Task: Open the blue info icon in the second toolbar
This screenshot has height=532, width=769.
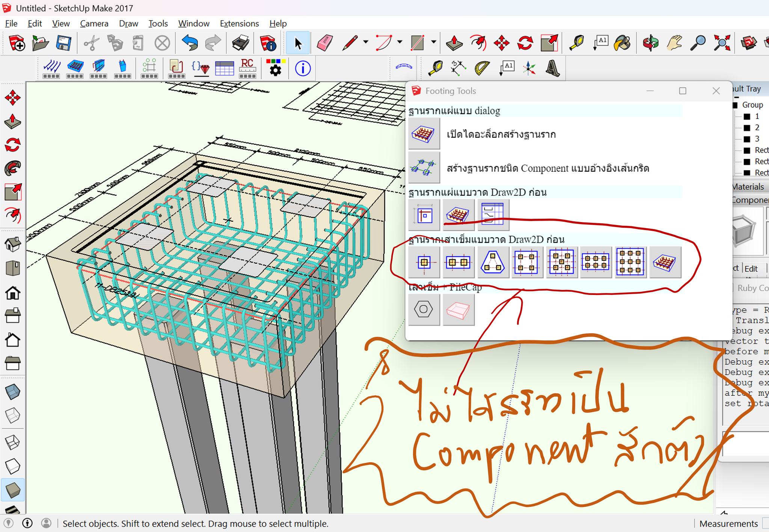Action: (303, 69)
